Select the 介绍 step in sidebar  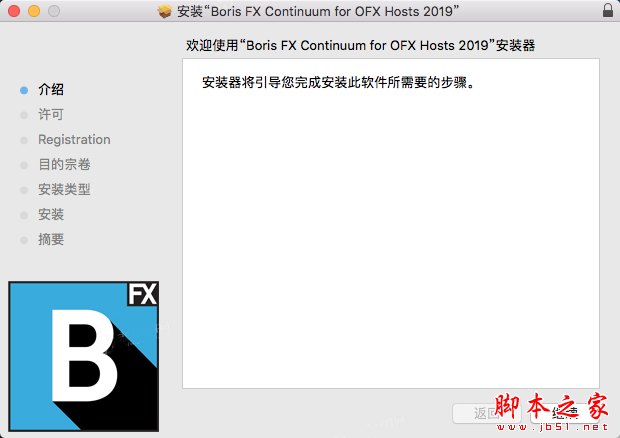51,90
